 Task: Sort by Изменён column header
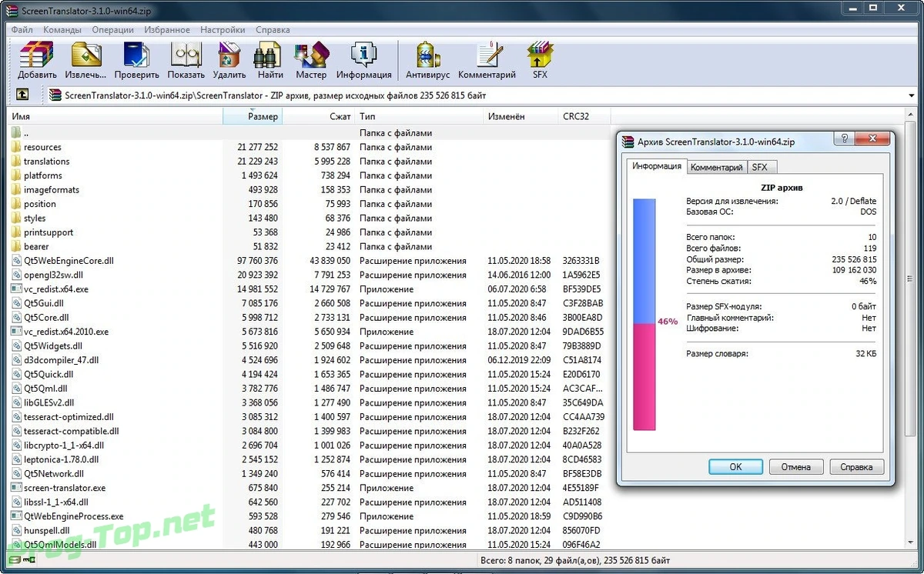(x=521, y=116)
